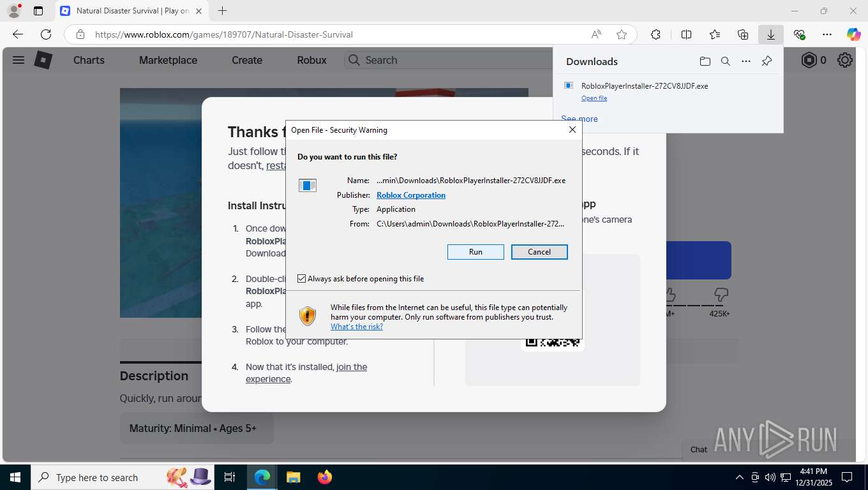Show hidden system tray icons
Screen dimensions: 868x490
tap(740, 477)
